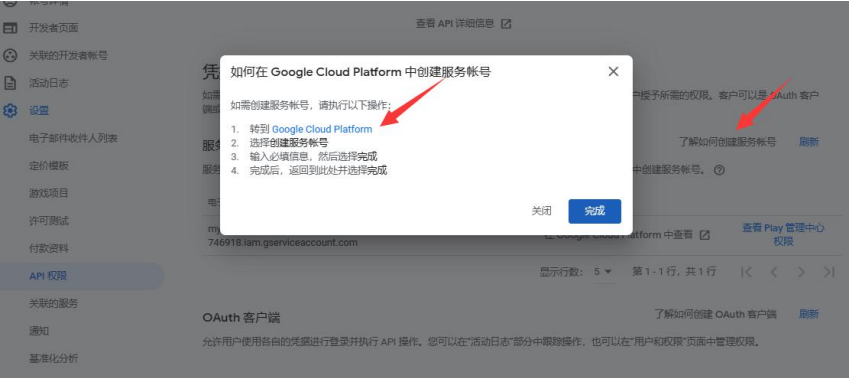851x378 pixels.
Task: Click service account email 746918.iam.gserviceaccount.com
Action: tap(283, 242)
